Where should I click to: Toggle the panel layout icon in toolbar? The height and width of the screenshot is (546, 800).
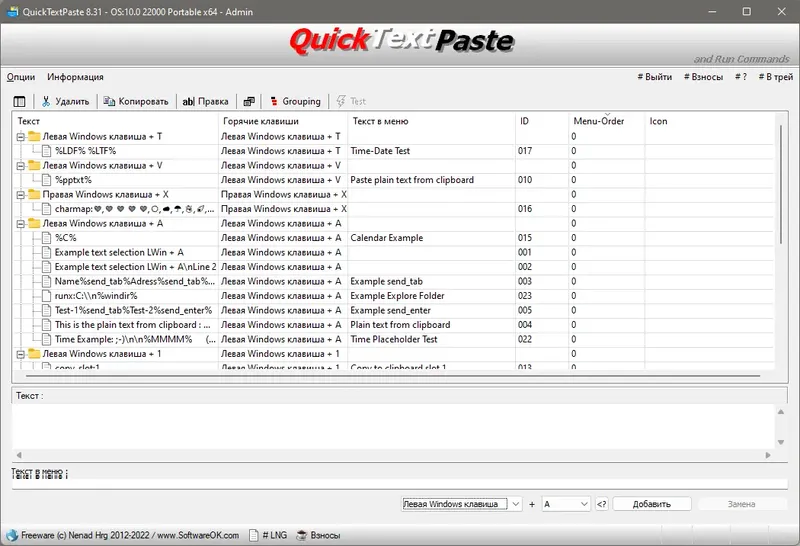click(x=19, y=102)
